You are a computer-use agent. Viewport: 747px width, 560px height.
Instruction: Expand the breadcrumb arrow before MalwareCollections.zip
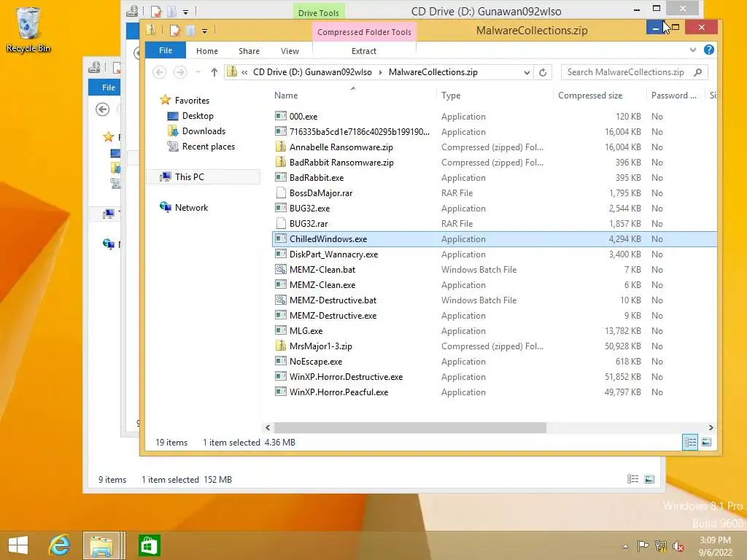pos(381,72)
